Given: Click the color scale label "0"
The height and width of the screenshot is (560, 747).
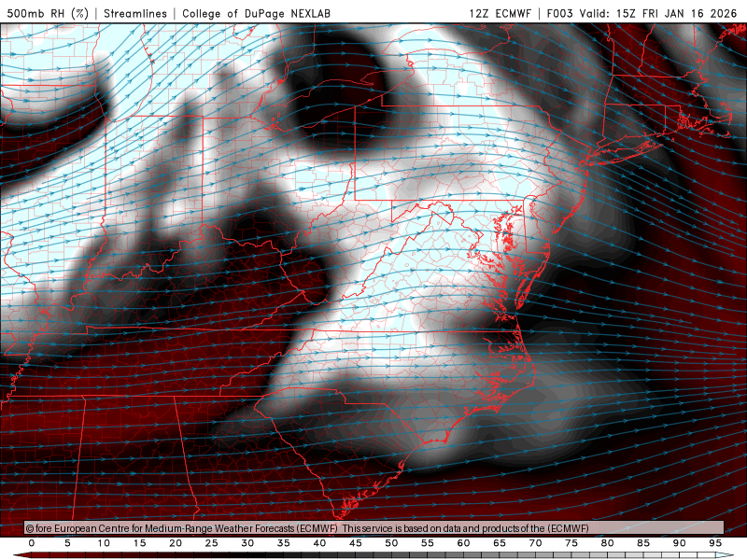Looking at the screenshot, I should click(x=32, y=543).
